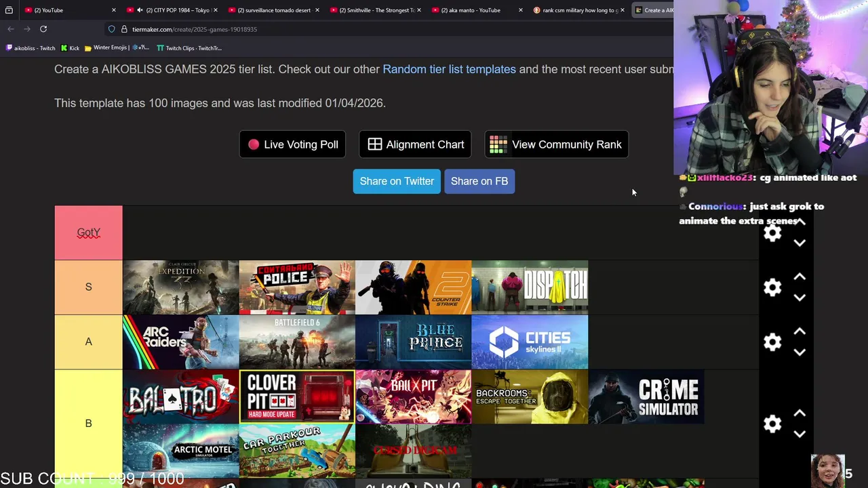Close the surveillance tornado desert tab
Image resolution: width=868 pixels, height=488 pixels.
point(317,10)
